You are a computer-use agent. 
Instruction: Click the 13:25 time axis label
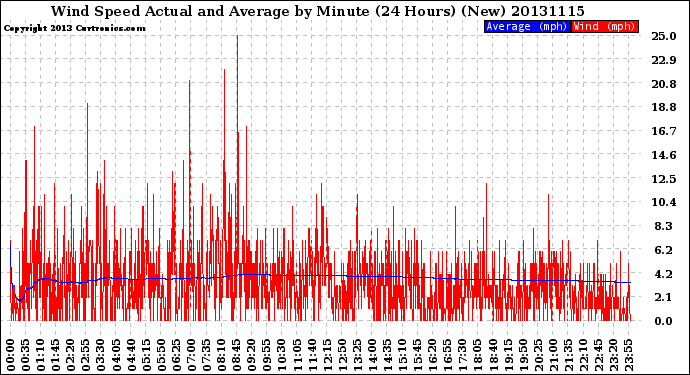[357, 355]
